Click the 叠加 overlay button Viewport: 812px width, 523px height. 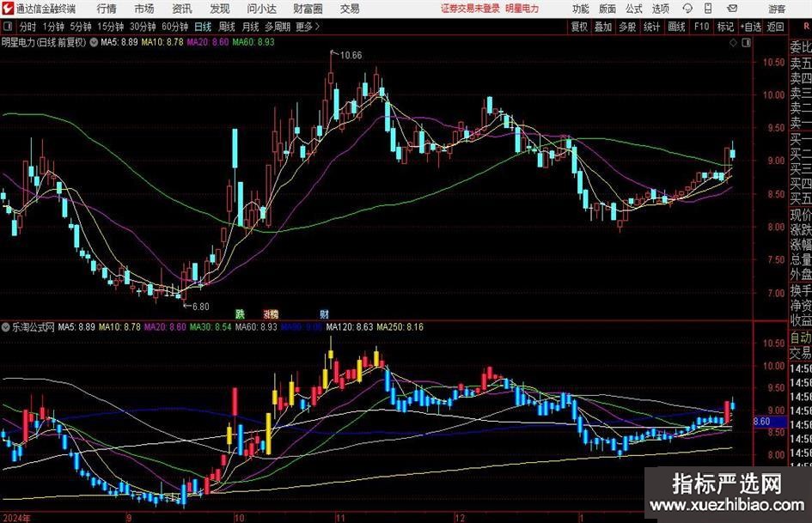(603, 27)
